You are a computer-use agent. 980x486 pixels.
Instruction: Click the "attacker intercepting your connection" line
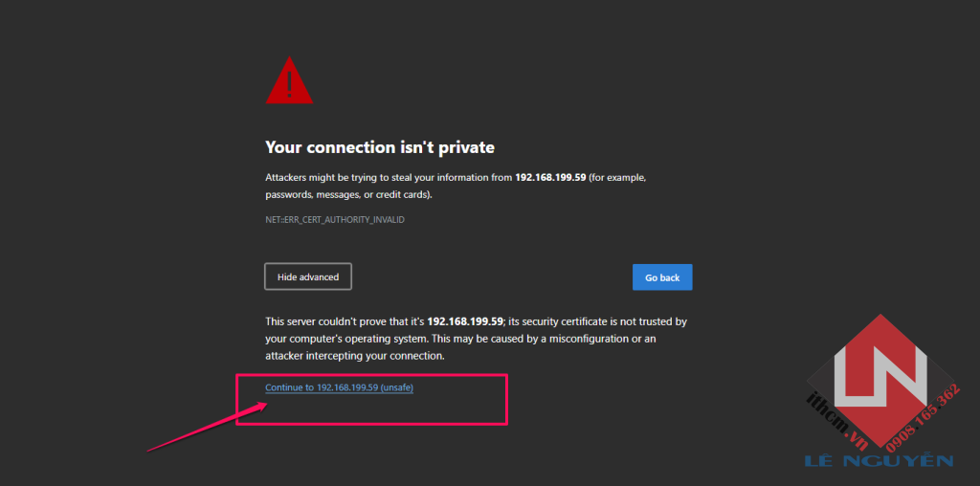[354, 356]
